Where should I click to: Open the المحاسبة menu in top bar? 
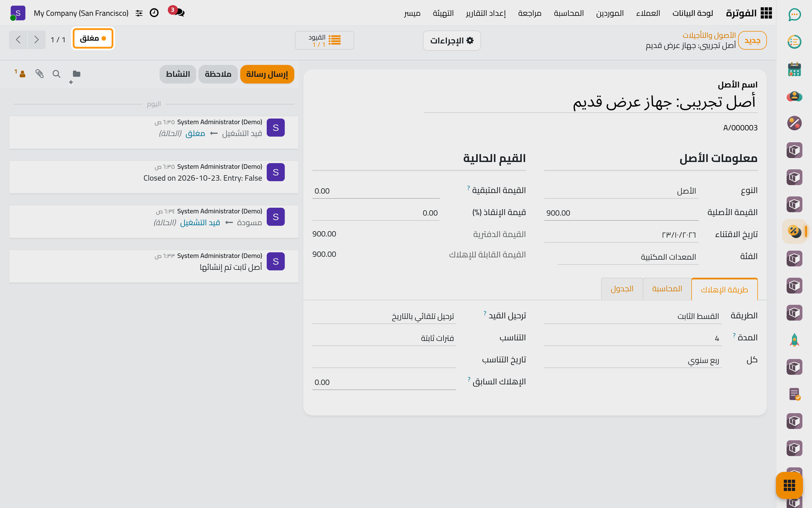[568, 13]
